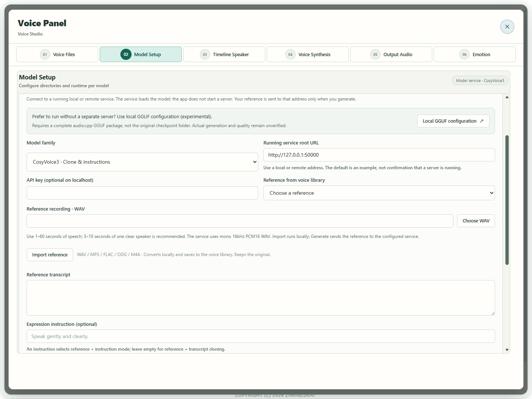Click the Expression instruction (optional) label
This screenshot has height=399, width=532.
click(x=62, y=324)
